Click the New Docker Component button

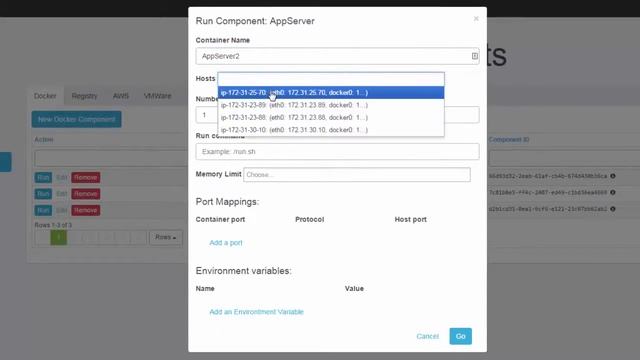77,119
